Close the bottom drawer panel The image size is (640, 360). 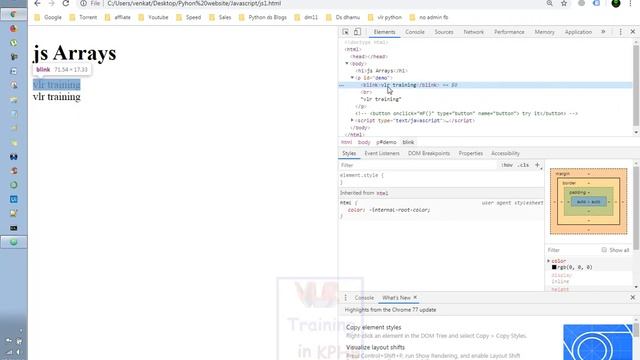tap(633, 298)
